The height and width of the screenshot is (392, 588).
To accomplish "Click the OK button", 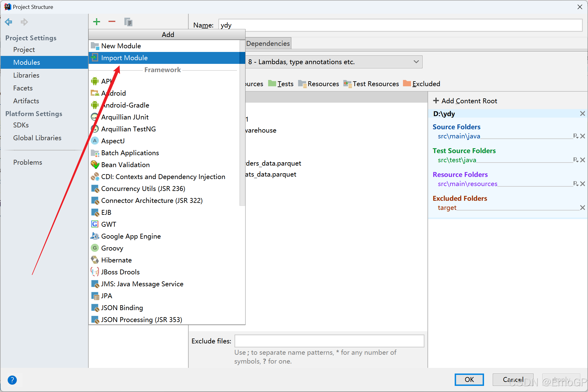I will pos(469,379).
